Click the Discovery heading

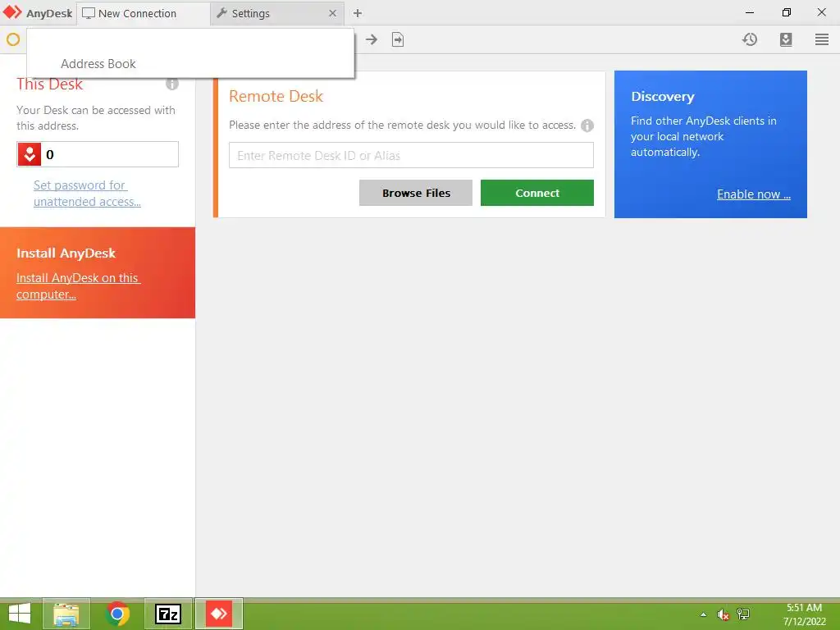(663, 97)
